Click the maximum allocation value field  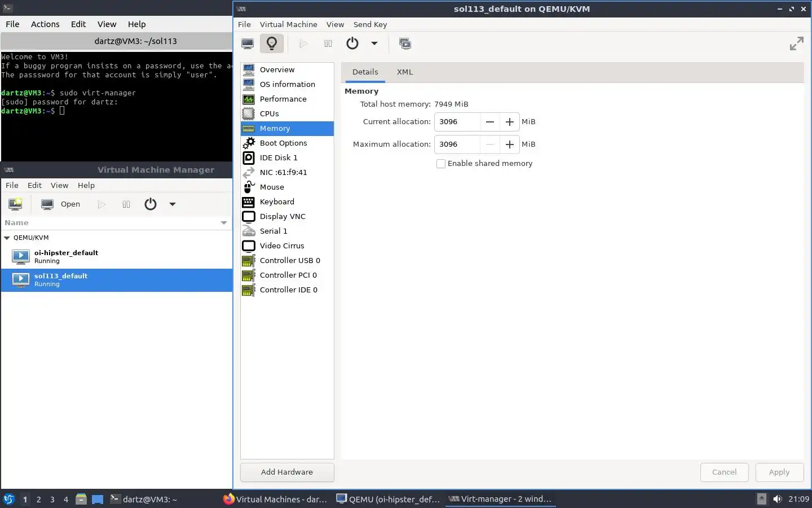pos(457,144)
